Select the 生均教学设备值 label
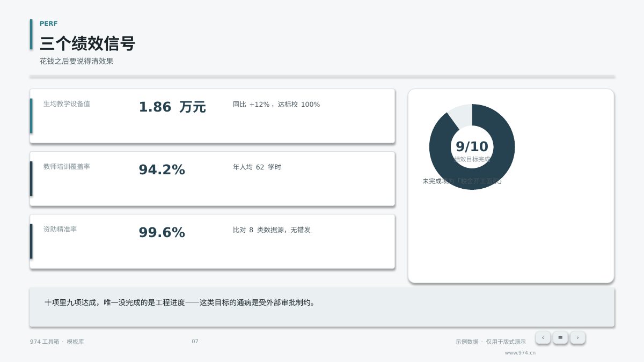Screen dimensions: 644x362 coord(67,104)
